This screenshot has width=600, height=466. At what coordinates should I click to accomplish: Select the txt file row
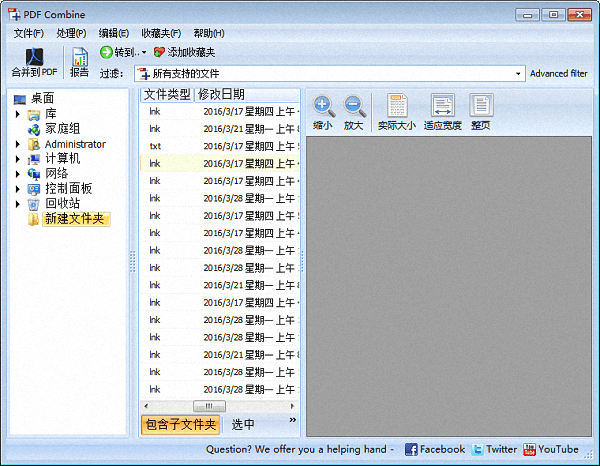(x=220, y=146)
